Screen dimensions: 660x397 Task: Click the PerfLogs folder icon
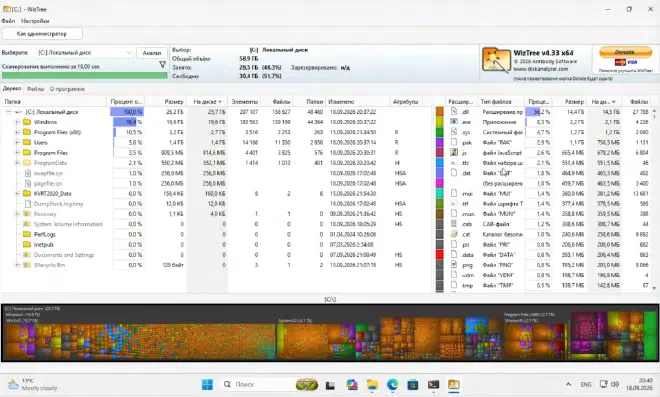click(x=27, y=234)
